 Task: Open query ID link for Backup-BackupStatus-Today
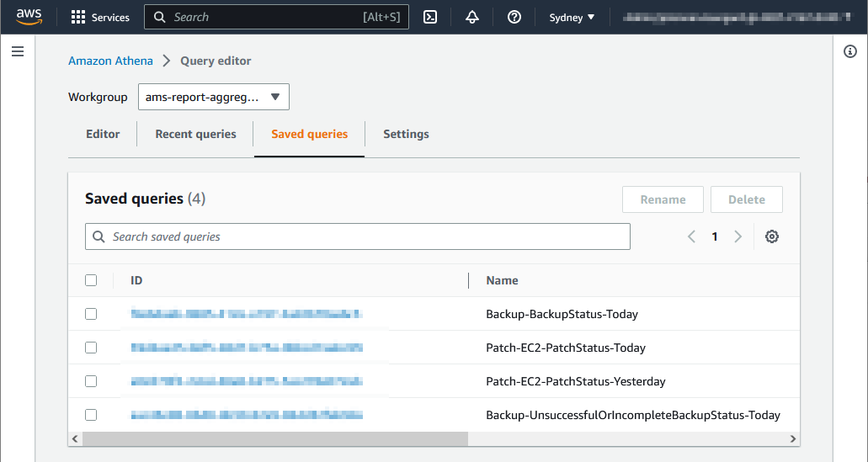pos(247,314)
